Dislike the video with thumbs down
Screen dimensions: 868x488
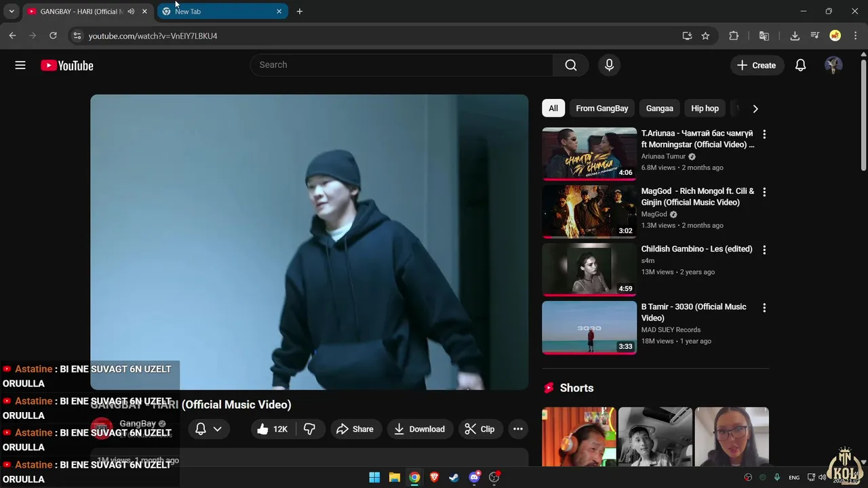tap(309, 429)
